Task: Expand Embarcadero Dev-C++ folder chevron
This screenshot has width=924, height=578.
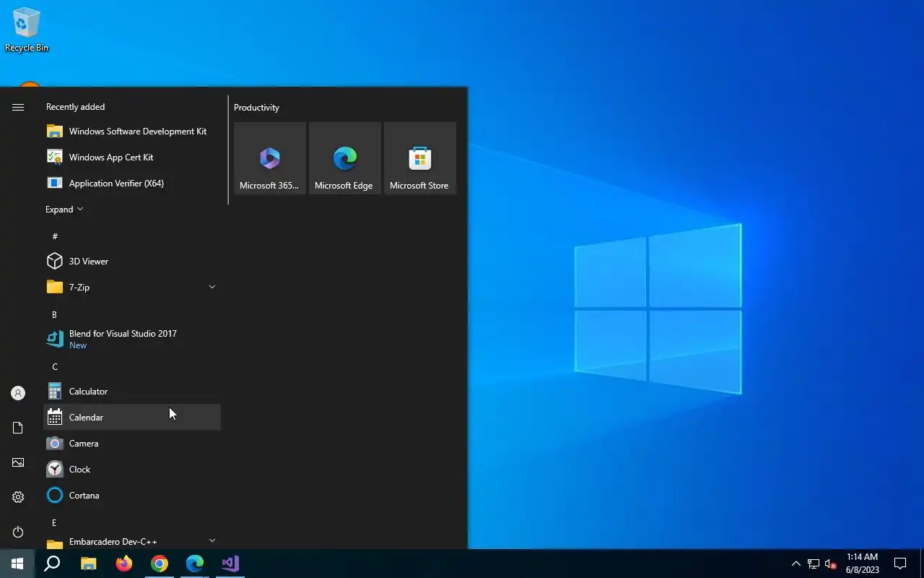Action: pos(212,540)
